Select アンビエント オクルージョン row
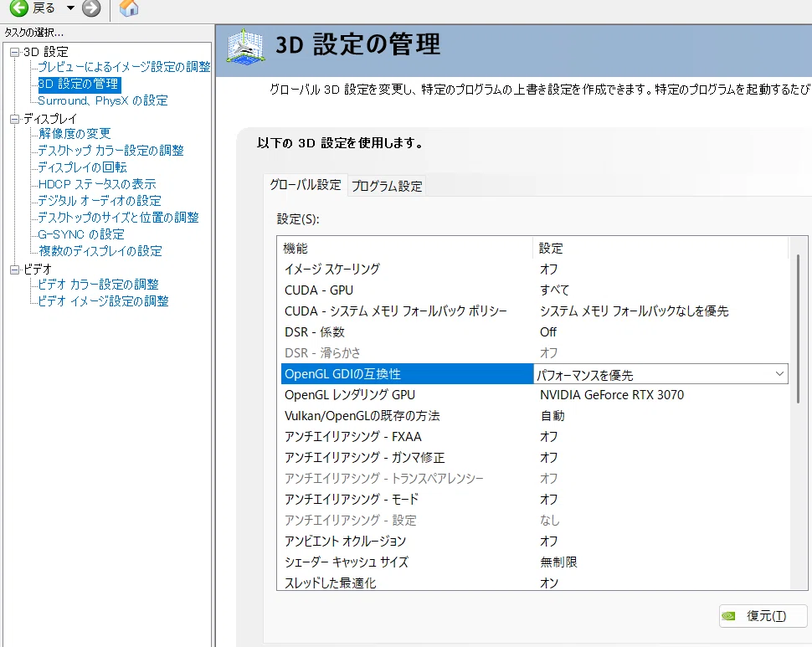This screenshot has width=812, height=647. coord(534,542)
